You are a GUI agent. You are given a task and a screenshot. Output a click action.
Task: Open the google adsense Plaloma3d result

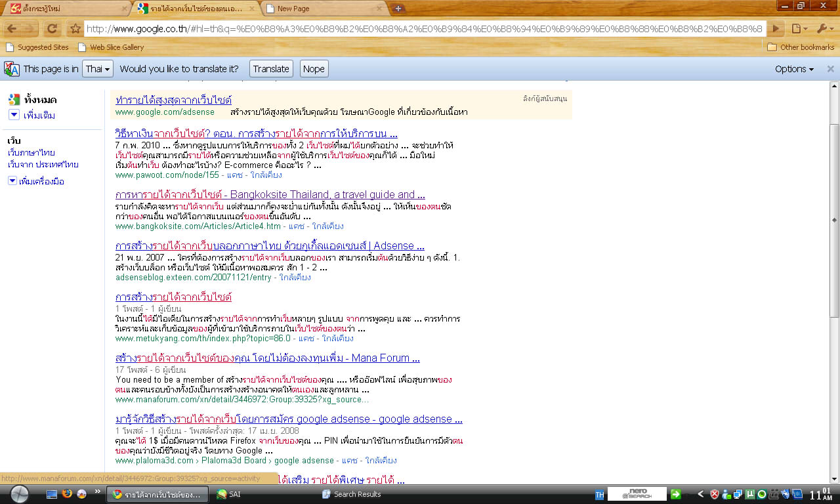tap(289, 419)
